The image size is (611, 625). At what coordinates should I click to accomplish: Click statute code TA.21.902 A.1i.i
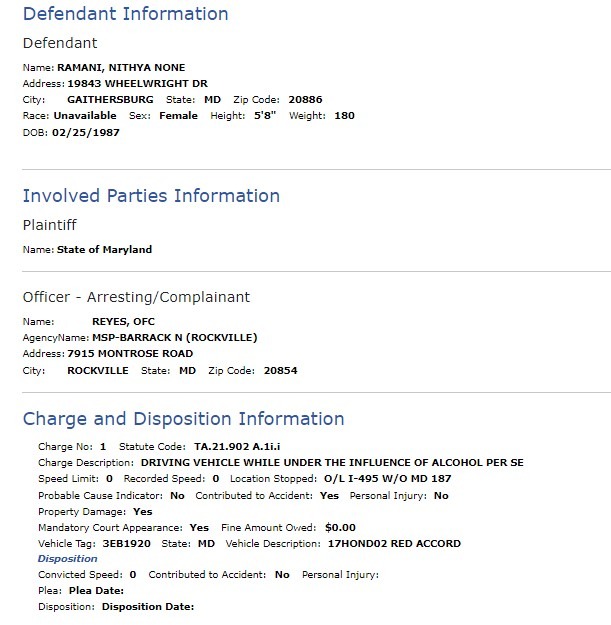tap(237, 446)
